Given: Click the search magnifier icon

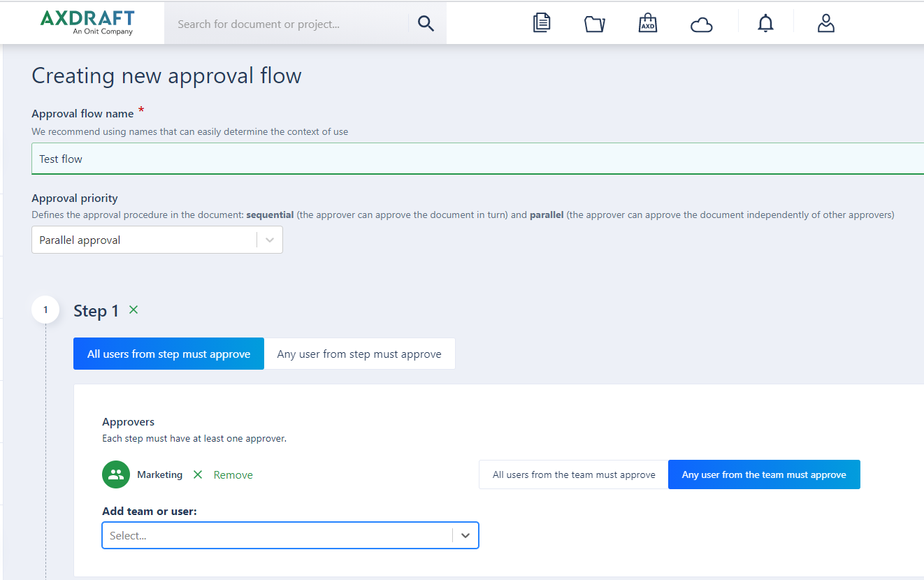Looking at the screenshot, I should click(x=426, y=24).
